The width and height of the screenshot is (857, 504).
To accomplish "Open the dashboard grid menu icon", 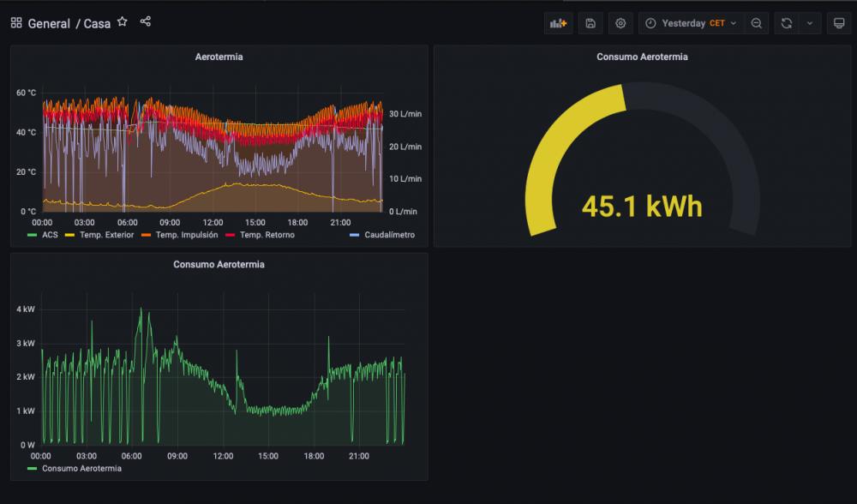I will (16, 23).
